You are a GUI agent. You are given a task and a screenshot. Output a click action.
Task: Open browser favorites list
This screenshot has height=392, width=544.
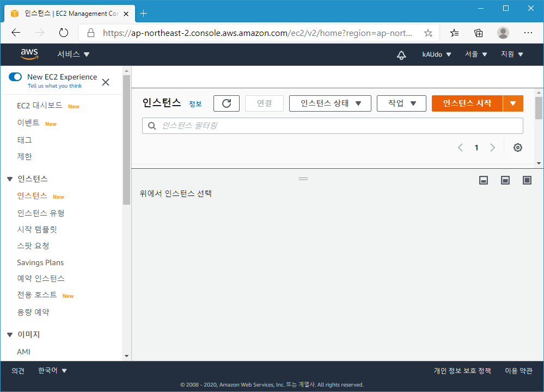[x=454, y=33]
